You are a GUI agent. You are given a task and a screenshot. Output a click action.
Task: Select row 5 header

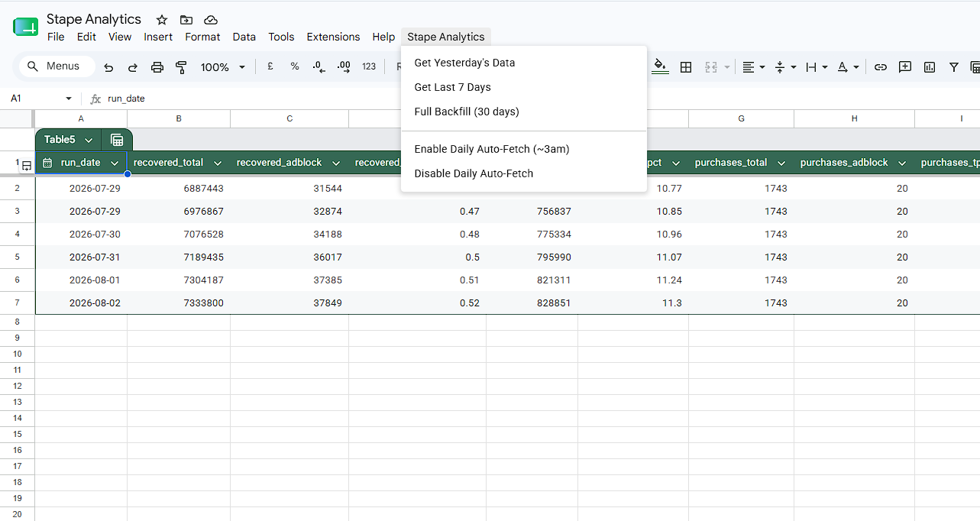(17, 257)
